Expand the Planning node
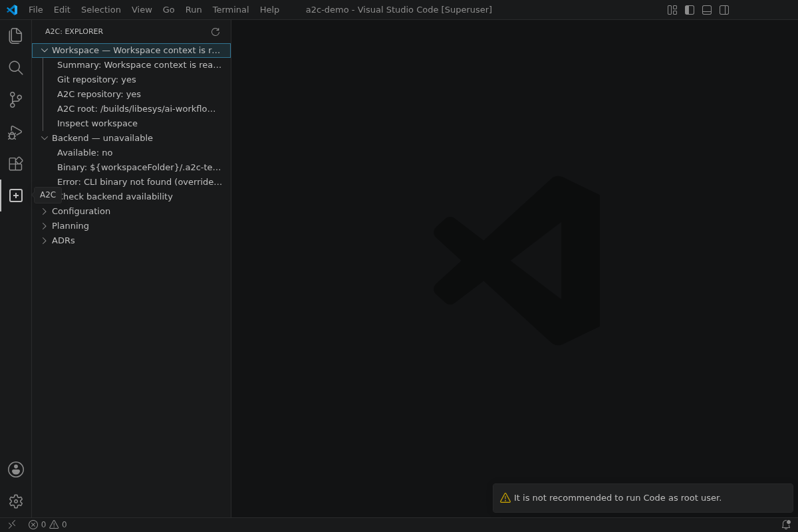 (45, 226)
